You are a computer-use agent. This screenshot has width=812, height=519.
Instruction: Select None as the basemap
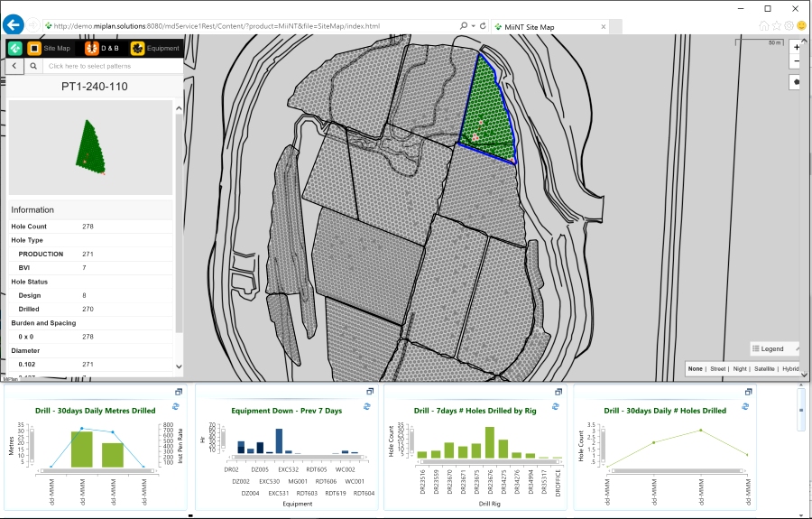click(696, 368)
